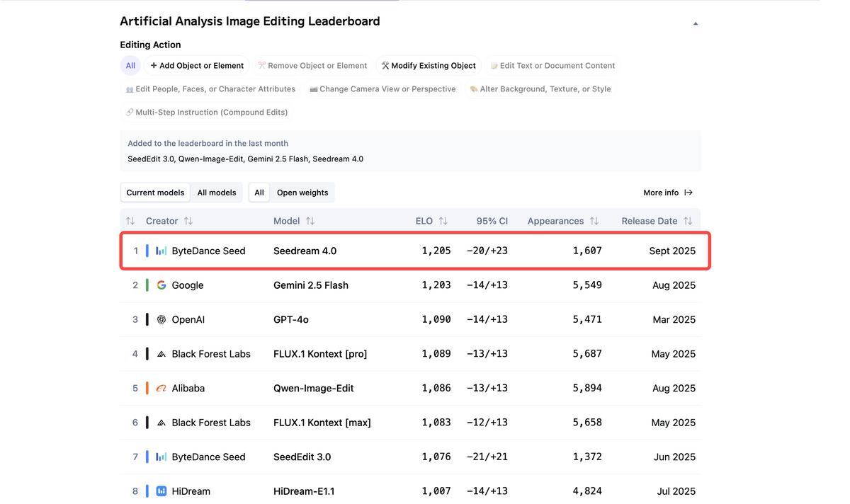Screen dimensions: 850x504
Task: Click the blue color bar beside SeedEdit 3.0
Action: [147, 457]
